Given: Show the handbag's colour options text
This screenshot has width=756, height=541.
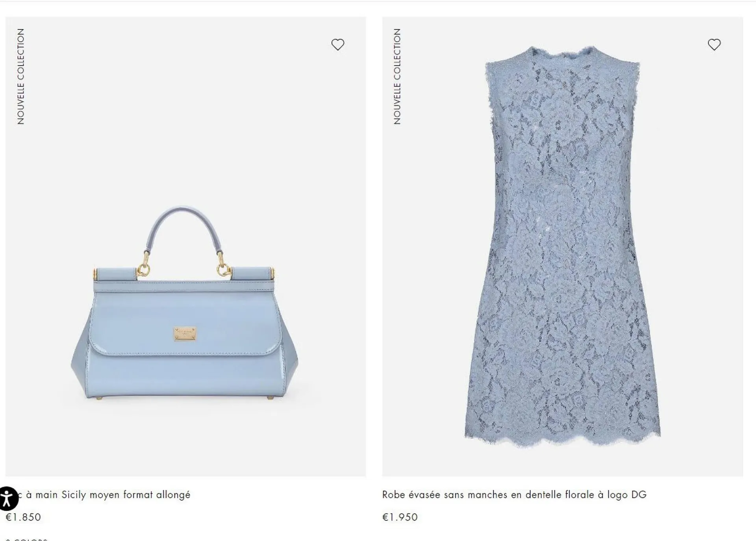Looking at the screenshot, I should click(26, 539).
